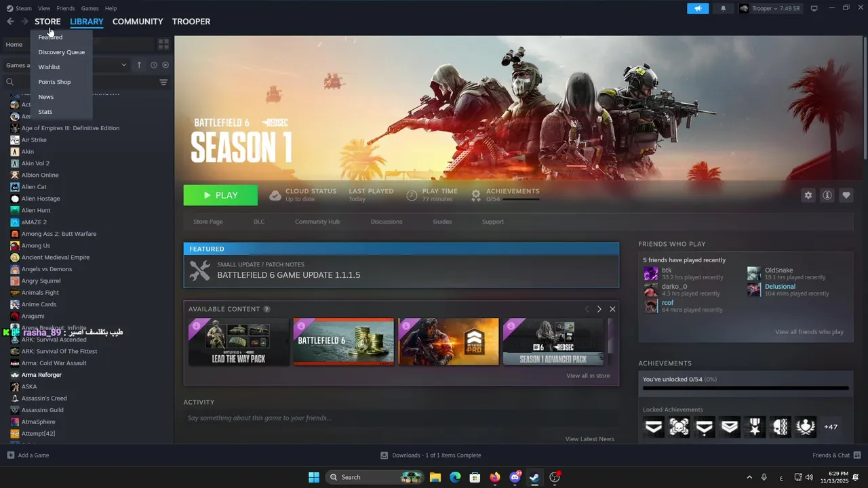Image resolution: width=868 pixels, height=488 pixels.
Task: Click the downloads status icon
Action: [384, 455]
